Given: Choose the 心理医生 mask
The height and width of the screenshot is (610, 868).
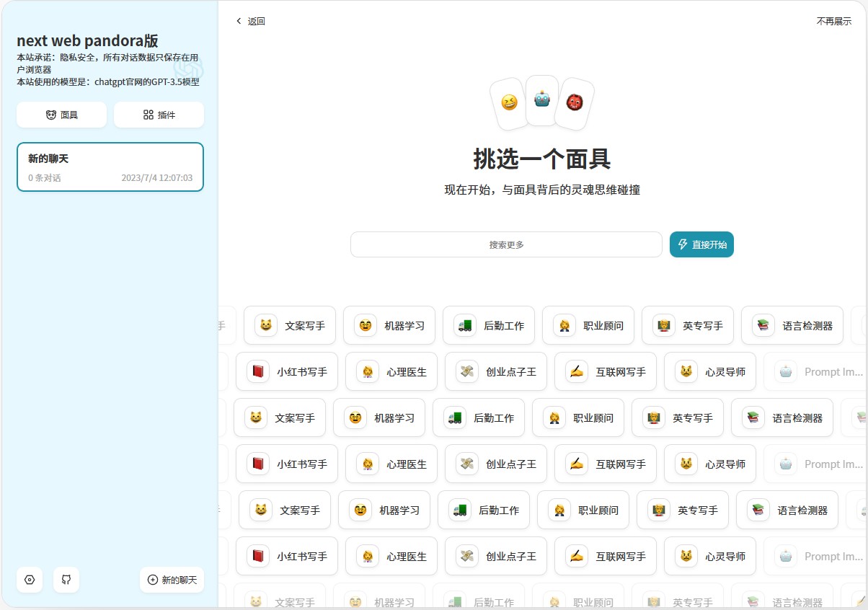Looking at the screenshot, I should click(391, 371).
